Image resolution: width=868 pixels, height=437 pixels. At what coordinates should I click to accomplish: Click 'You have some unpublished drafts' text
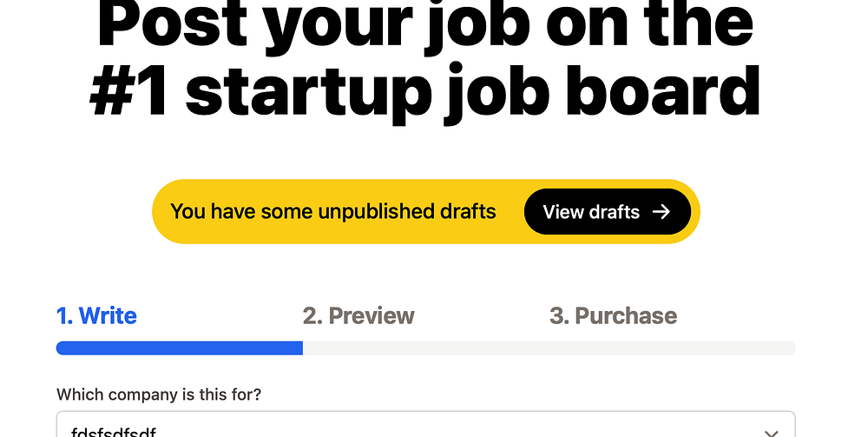[332, 212]
